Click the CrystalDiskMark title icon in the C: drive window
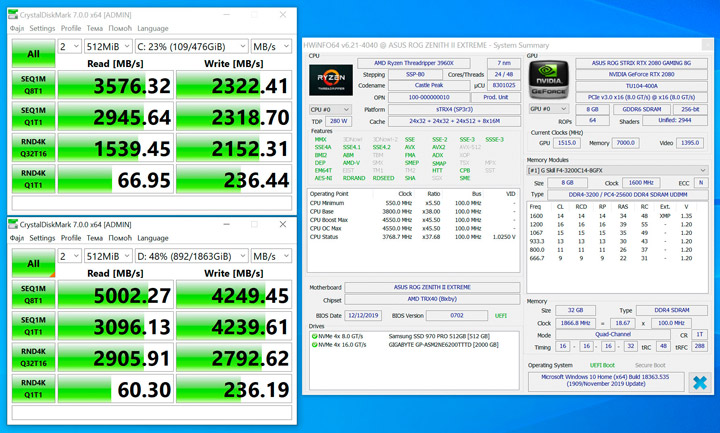This screenshot has width=720, height=433. (13, 15)
